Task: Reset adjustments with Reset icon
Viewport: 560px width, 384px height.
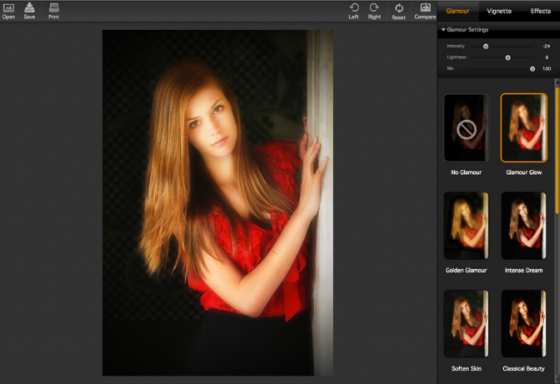Action: [x=399, y=11]
